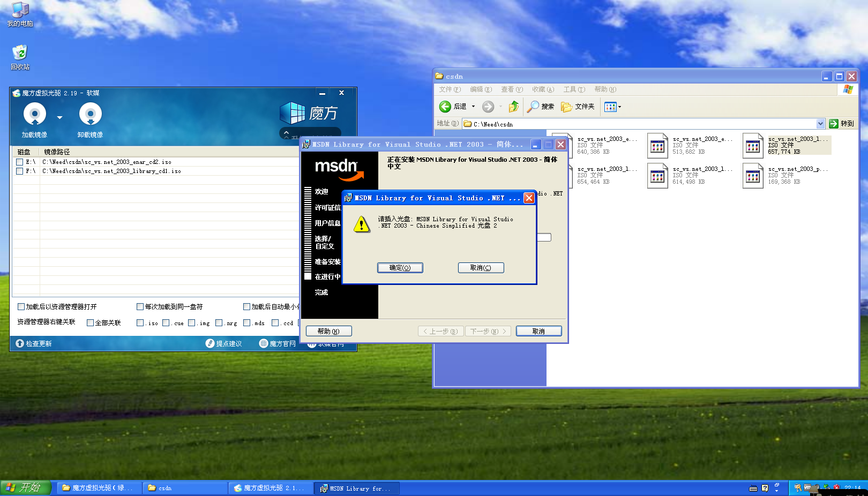Open the address bar dropdown list
This screenshot has height=496, width=868.
tap(820, 123)
